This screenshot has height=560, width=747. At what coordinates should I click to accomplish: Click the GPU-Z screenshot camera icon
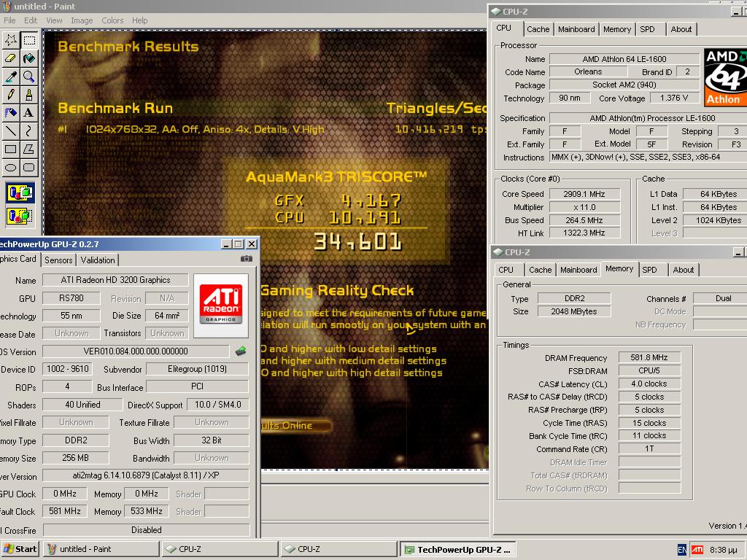click(x=247, y=259)
